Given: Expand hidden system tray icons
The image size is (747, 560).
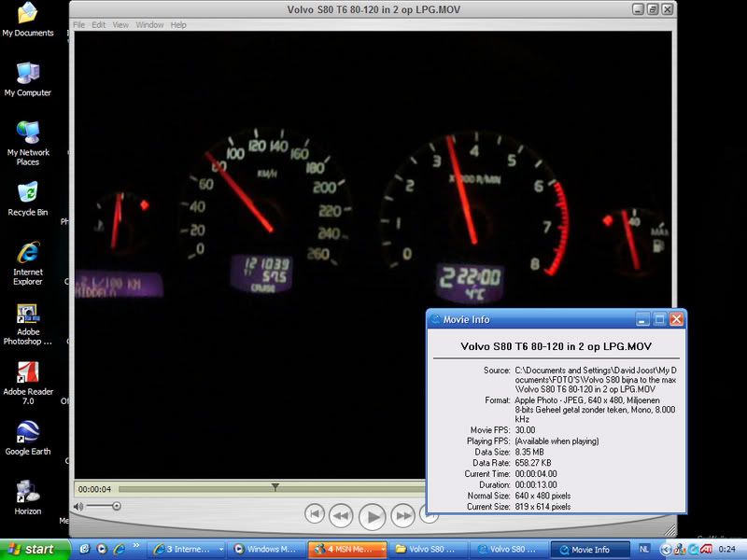Looking at the screenshot, I should pyautogui.click(x=667, y=550).
